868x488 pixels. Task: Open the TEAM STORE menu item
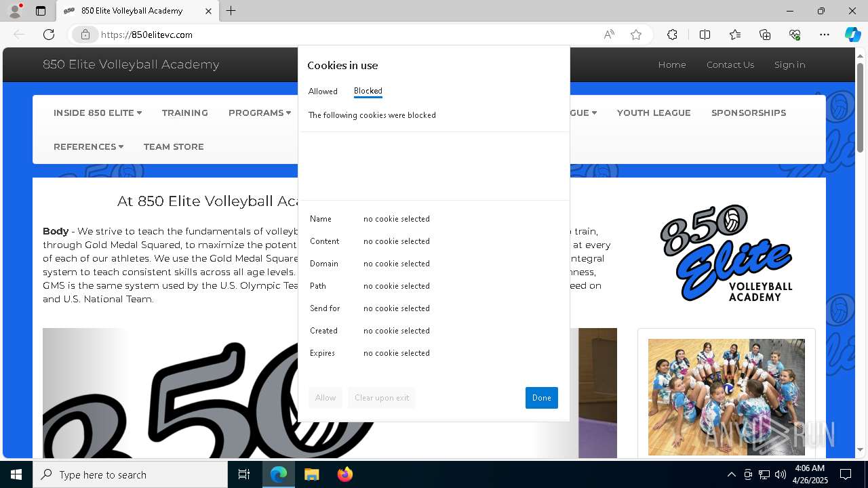pyautogui.click(x=174, y=146)
